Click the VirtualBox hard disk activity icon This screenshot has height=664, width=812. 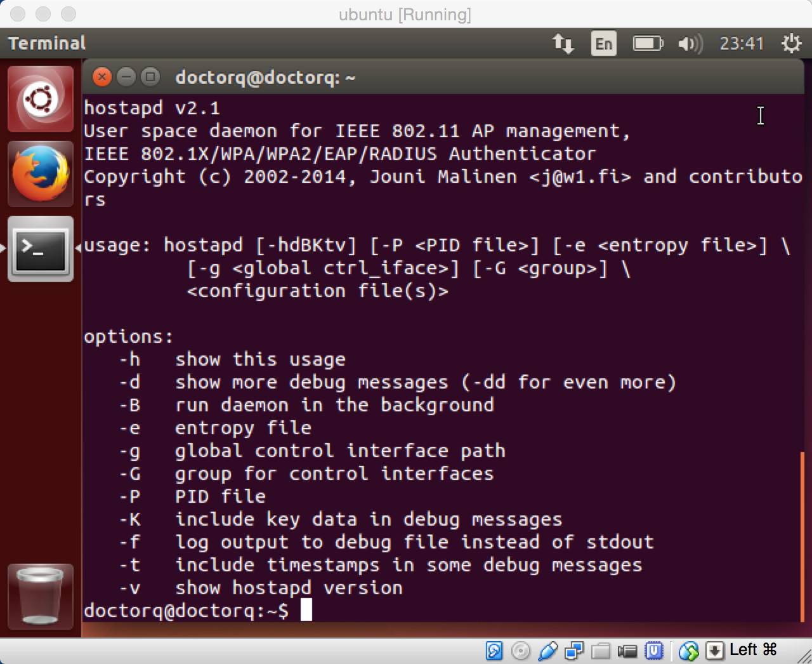494,651
